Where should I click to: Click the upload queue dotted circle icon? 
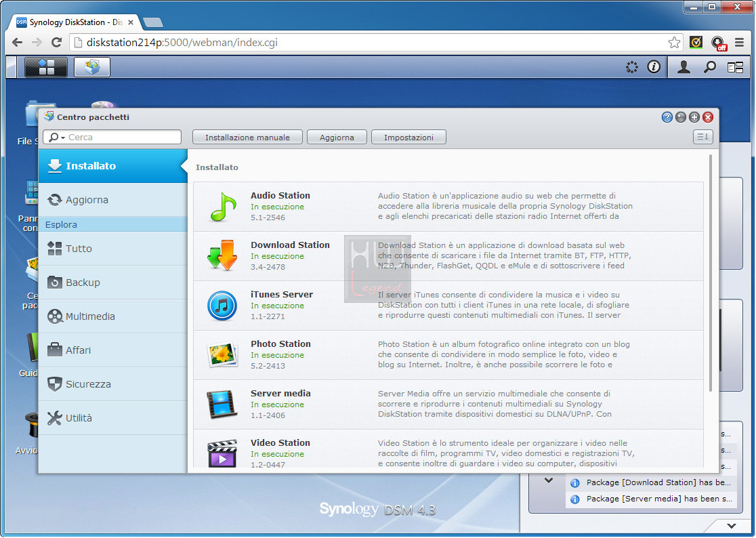click(631, 67)
